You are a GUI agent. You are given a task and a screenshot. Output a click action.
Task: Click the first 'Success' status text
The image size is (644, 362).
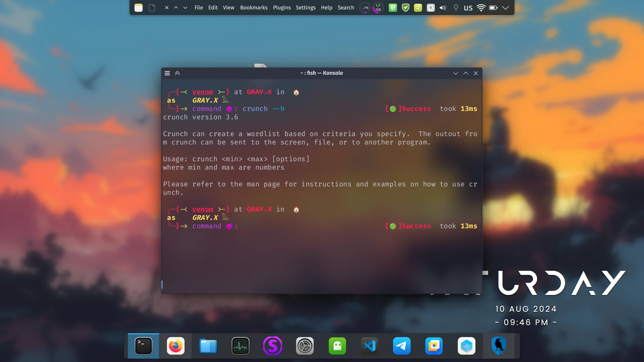tap(416, 109)
